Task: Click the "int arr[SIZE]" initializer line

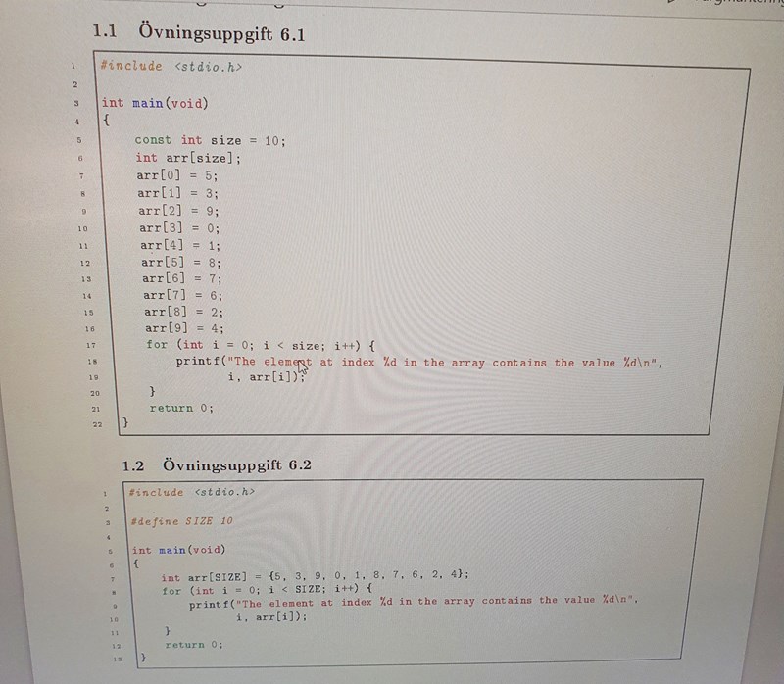Action: click(x=315, y=577)
